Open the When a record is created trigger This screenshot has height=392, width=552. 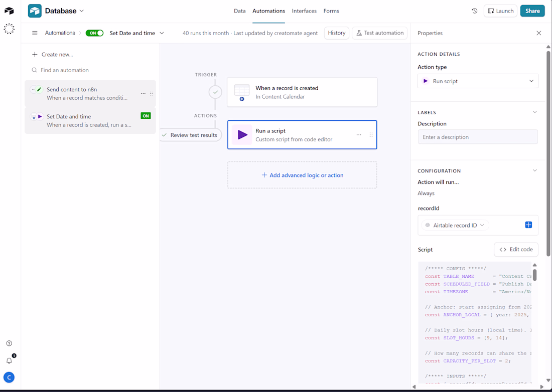pos(302,92)
